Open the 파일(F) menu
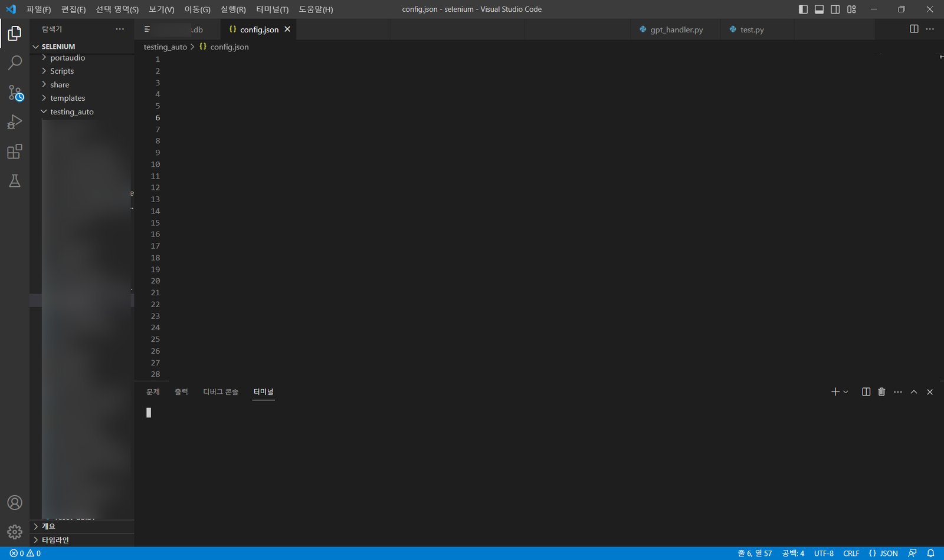 pos(38,9)
